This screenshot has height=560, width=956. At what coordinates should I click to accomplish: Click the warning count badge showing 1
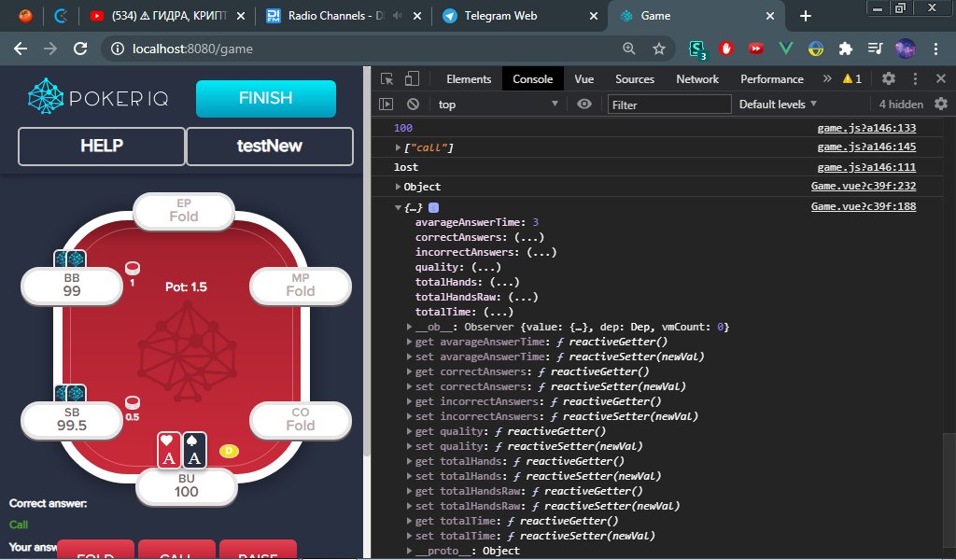point(852,78)
